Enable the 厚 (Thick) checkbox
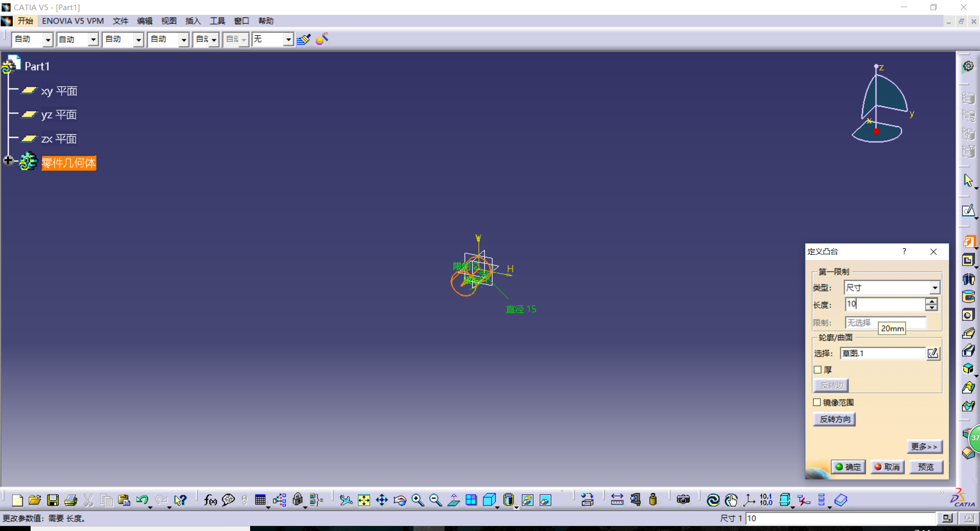Screen dimensions: 980x531 [x=818, y=370]
